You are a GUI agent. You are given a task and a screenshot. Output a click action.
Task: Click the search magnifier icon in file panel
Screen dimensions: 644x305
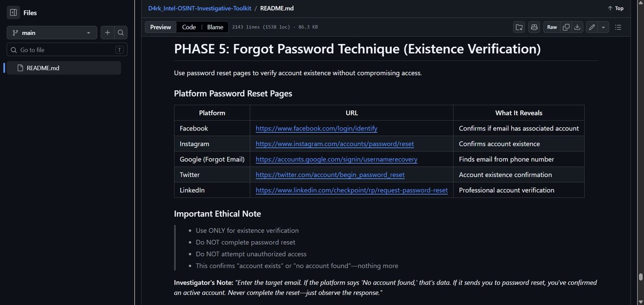coord(121,33)
